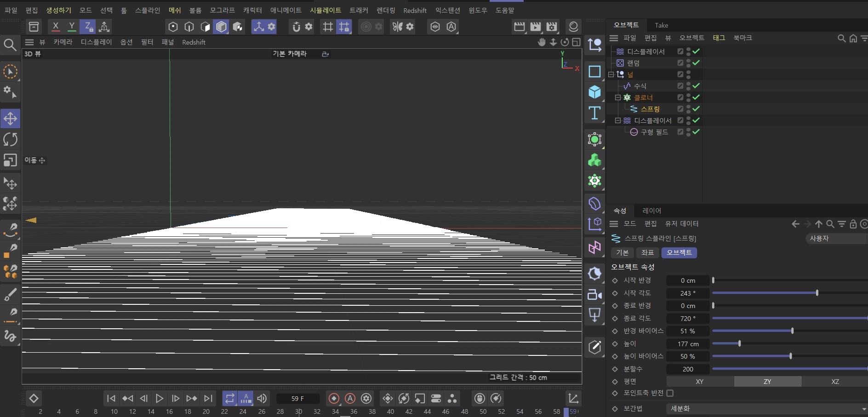Viewport: 868px width, 417px height.
Task: Collapse the 클로너 tree node
Action: (x=618, y=97)
